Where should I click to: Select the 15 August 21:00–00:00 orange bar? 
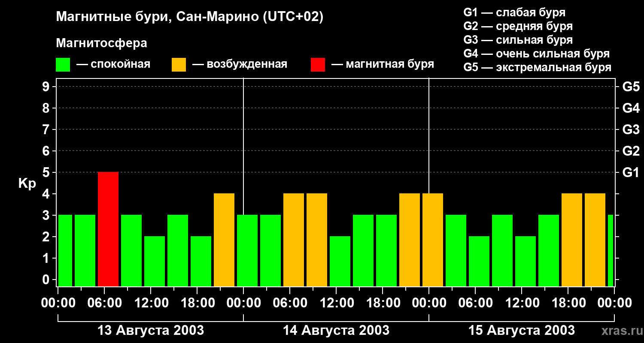coord(595,240)
